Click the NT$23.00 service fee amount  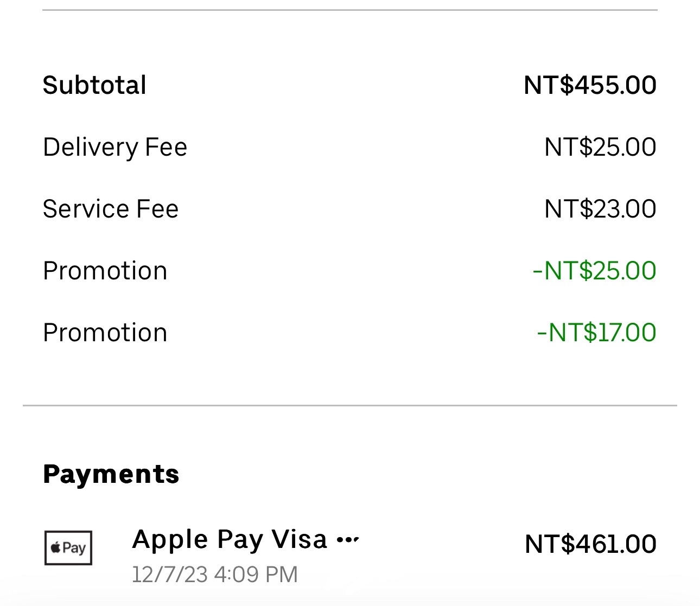600,209
